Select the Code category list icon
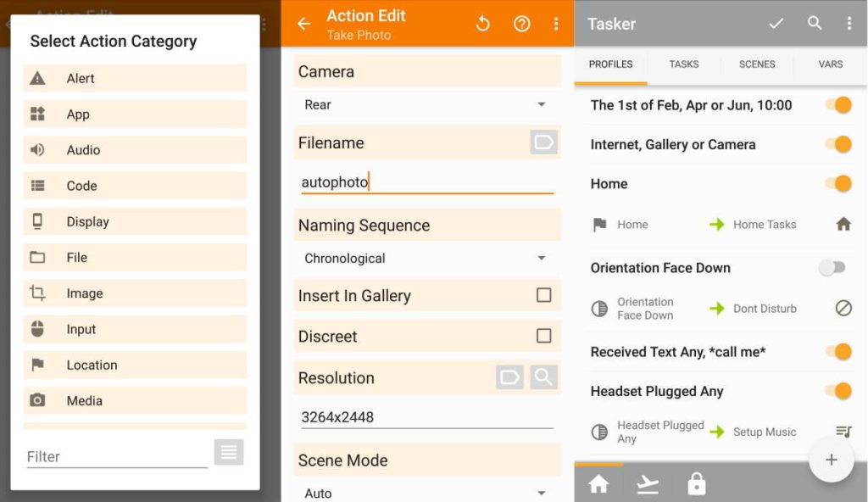The image size is (868, 502). pyautogui.click(x=37, y=186)
